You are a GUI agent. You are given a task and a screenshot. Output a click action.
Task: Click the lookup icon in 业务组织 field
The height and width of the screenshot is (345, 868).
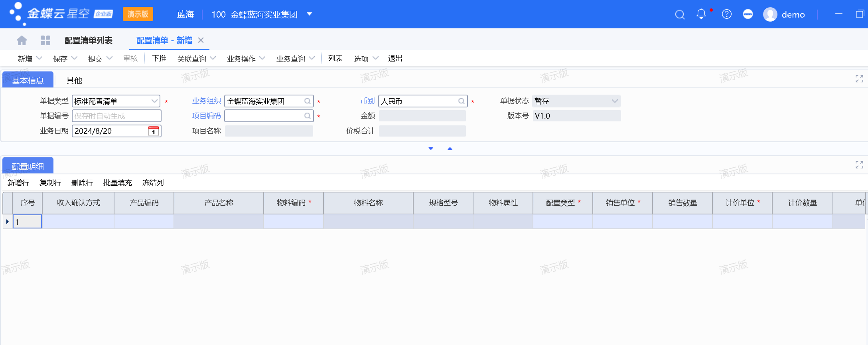pyautogui.click(x=308, y=101)
